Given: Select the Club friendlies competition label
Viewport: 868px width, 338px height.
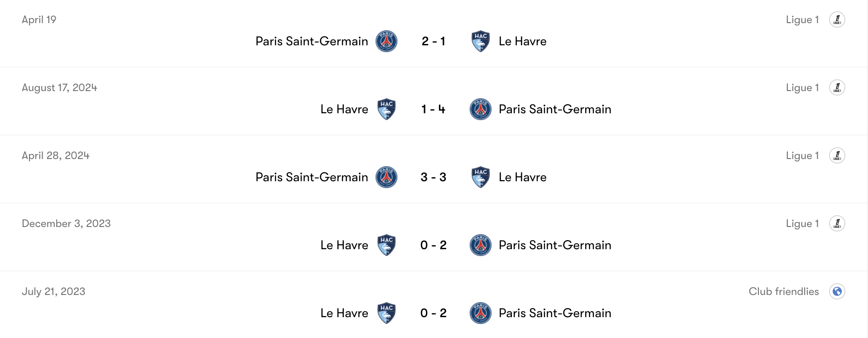Looking at the screenshot, I should point(782,291).
